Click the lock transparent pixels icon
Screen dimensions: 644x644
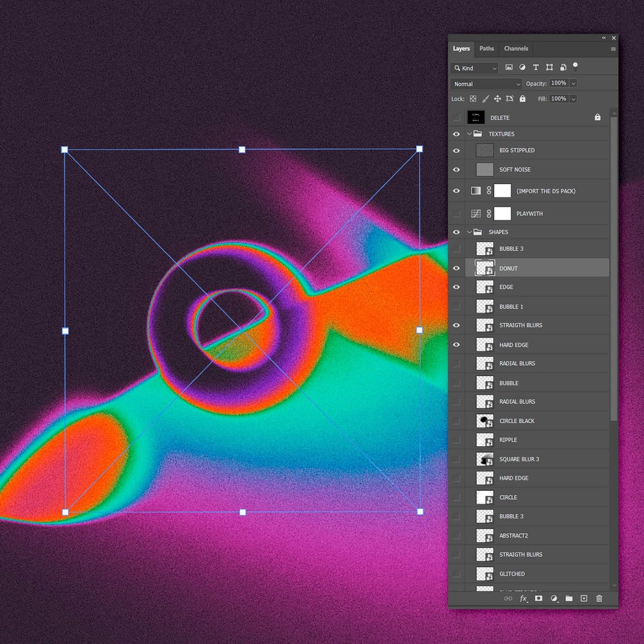(x=473, y=99)
